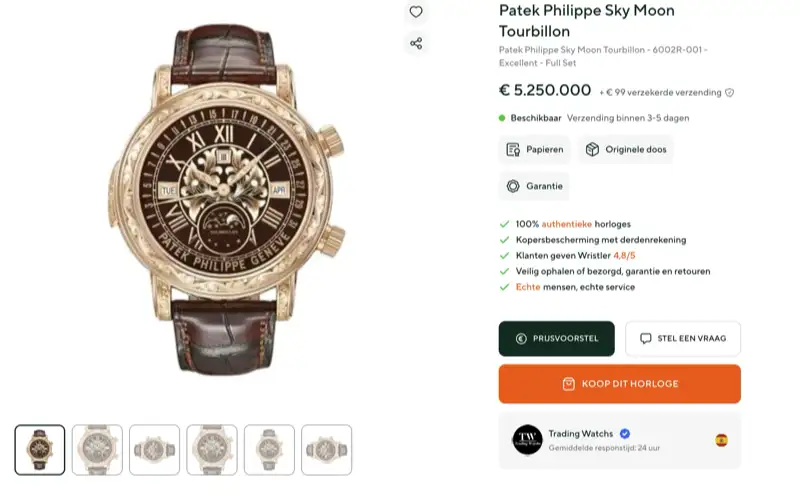This screenshot has width=800, height=500.
Task: Make a price offer via PRIJSVOORSTEL
Action: (x=557, y=338)
